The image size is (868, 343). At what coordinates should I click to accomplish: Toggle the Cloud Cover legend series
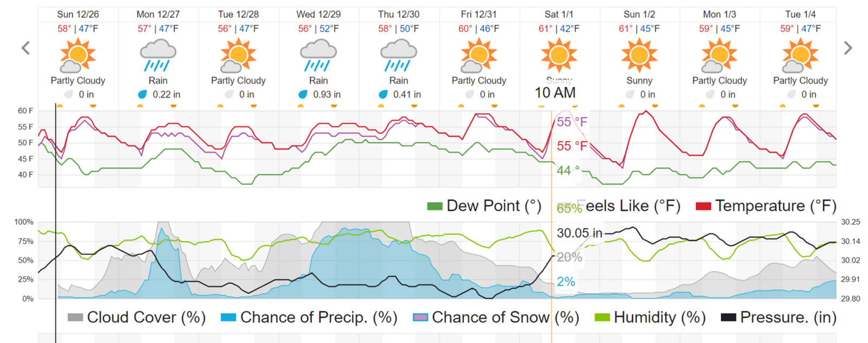tap(137, 318)
